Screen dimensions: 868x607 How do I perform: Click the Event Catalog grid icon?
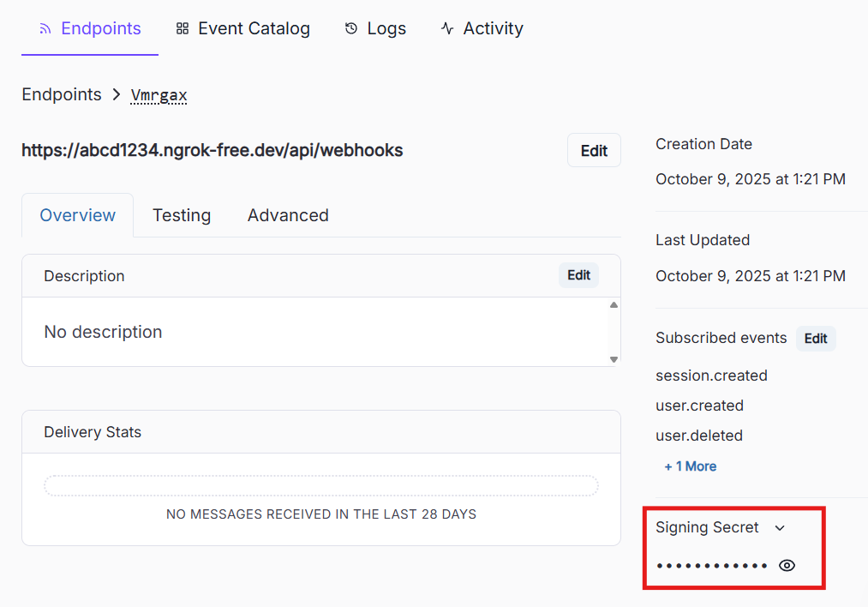182,29
